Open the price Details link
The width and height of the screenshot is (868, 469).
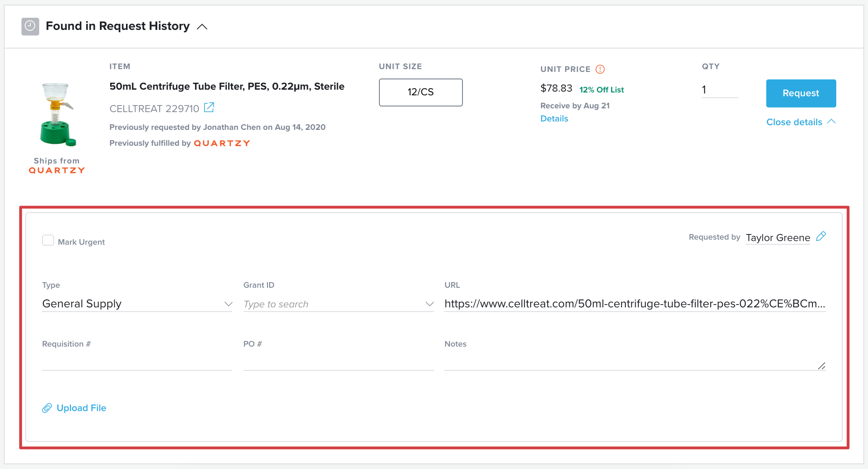pos(554,119)
